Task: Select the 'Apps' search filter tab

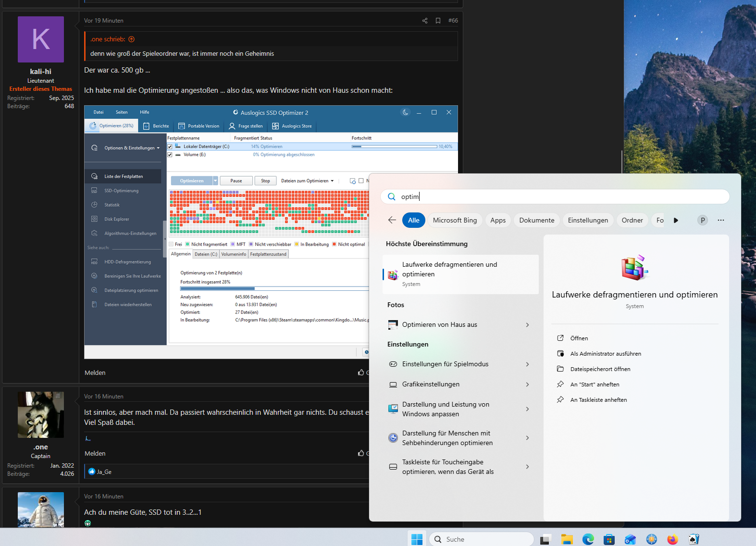Action: [498, 220]
